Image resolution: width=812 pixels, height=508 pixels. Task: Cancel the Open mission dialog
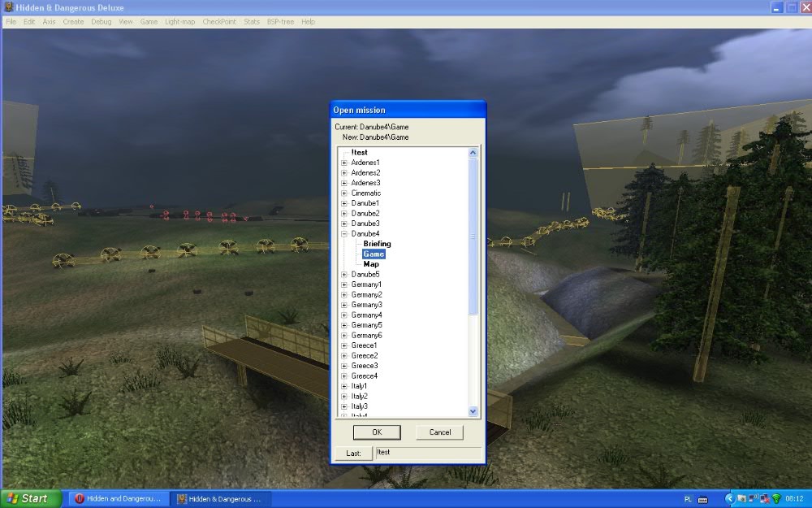[x=439, y=432]
